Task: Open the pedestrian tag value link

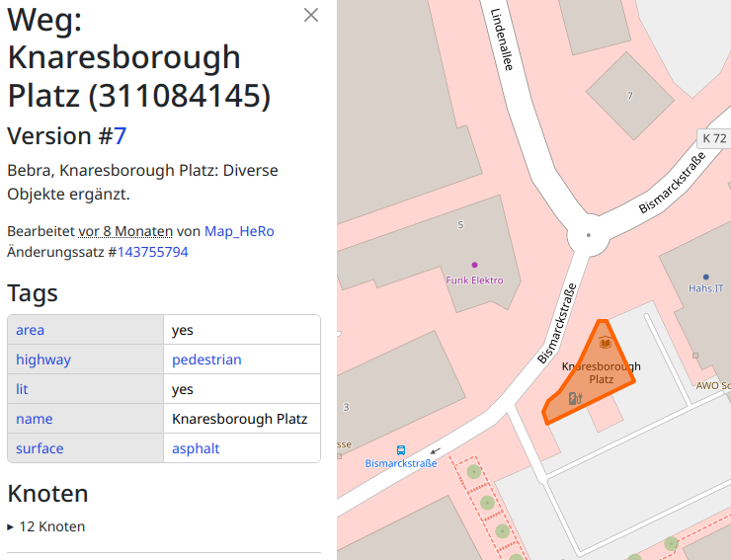Action: coord(206,360)
